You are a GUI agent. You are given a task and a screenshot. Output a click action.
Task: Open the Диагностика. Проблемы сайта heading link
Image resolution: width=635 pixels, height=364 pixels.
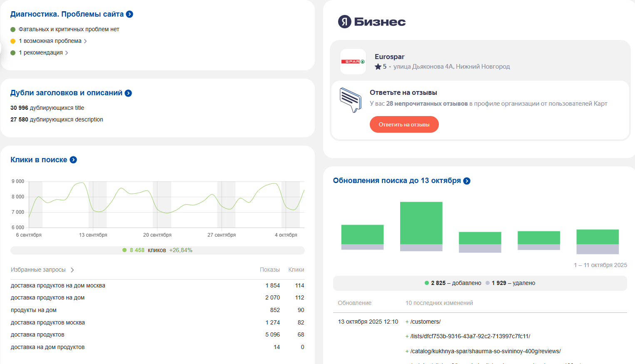[x=67, y=14]
